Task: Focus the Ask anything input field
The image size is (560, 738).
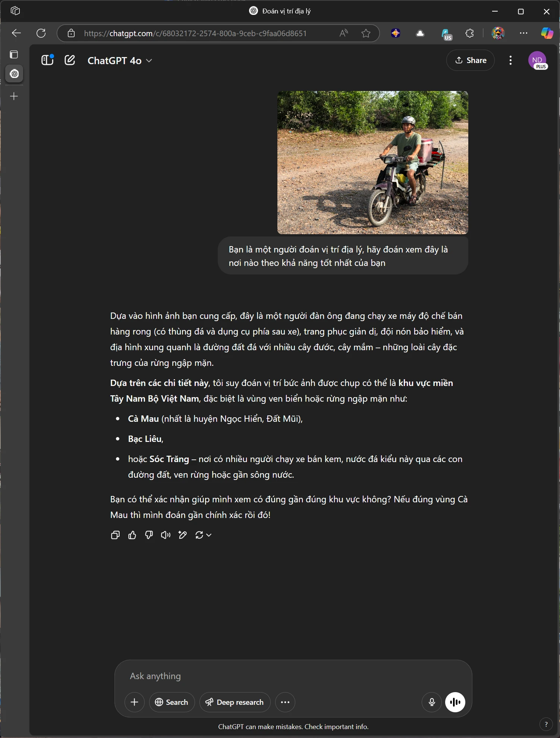Action: pos(293,676)
